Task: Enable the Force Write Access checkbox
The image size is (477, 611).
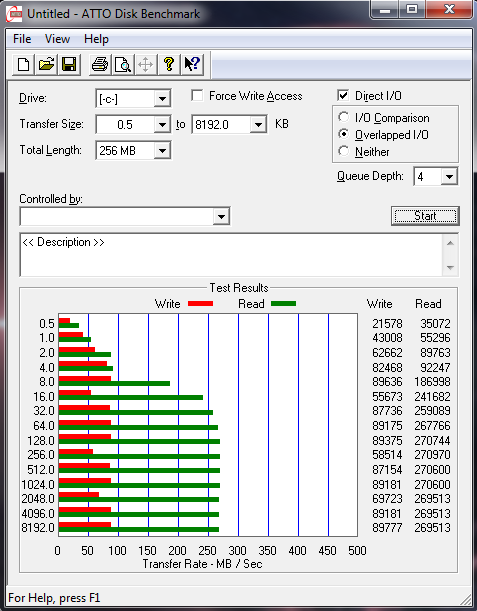Action: pyautogui.click(x=197, y=95)
